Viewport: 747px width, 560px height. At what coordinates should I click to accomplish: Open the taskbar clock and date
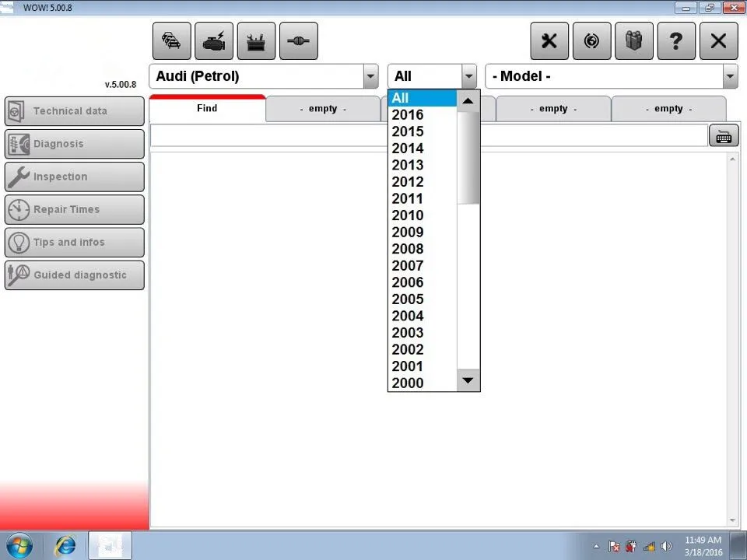point(703,546)
